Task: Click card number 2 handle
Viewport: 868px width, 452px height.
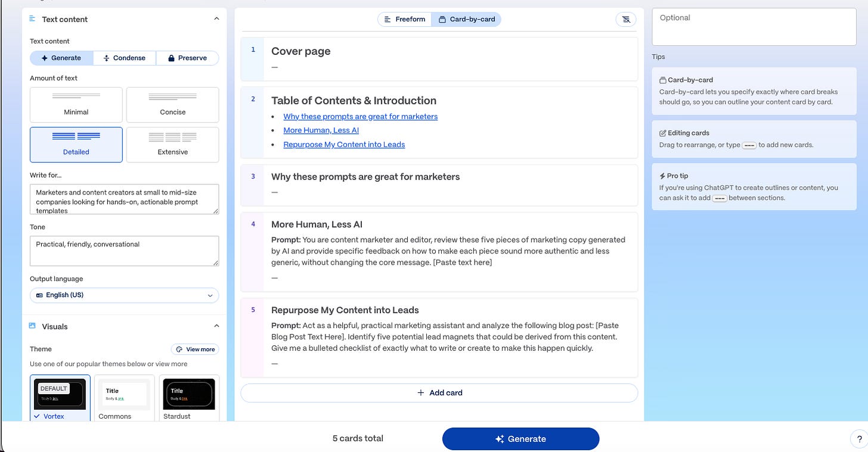Action: click(253, 122)
